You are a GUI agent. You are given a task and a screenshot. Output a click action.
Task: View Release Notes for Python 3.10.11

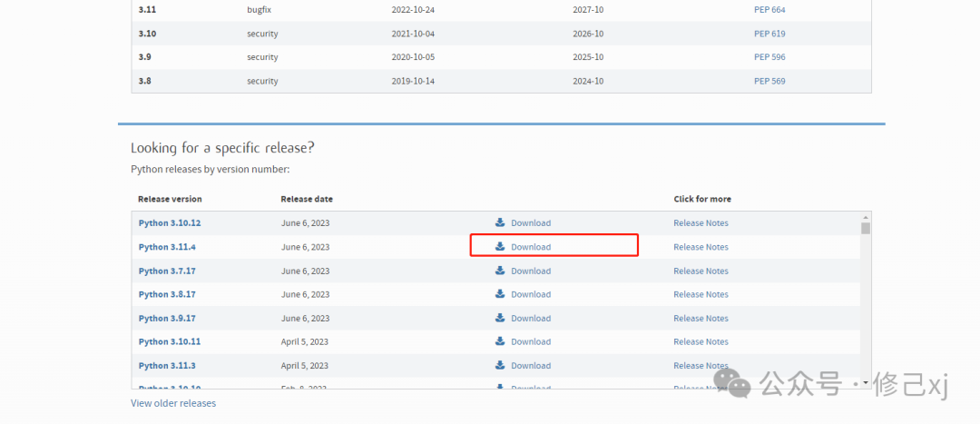coord(701,341)
